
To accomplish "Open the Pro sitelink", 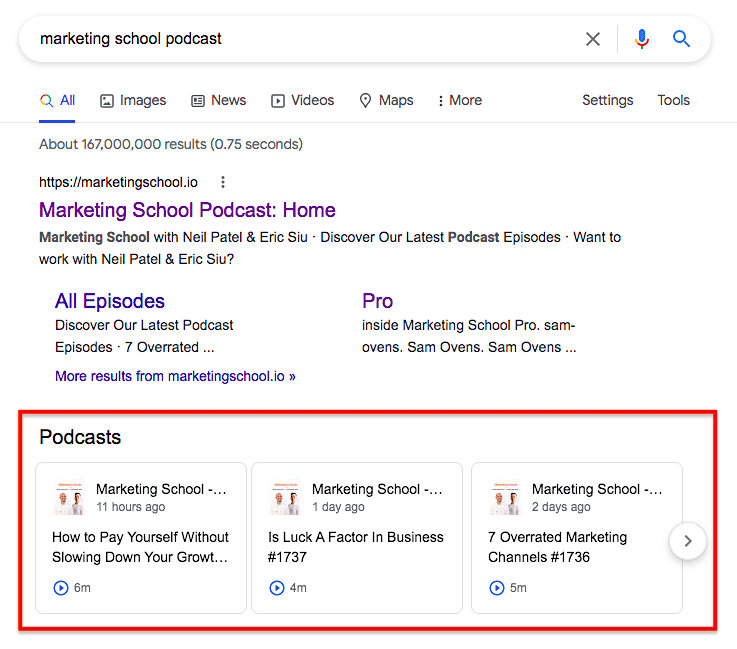I will point(377,301).
